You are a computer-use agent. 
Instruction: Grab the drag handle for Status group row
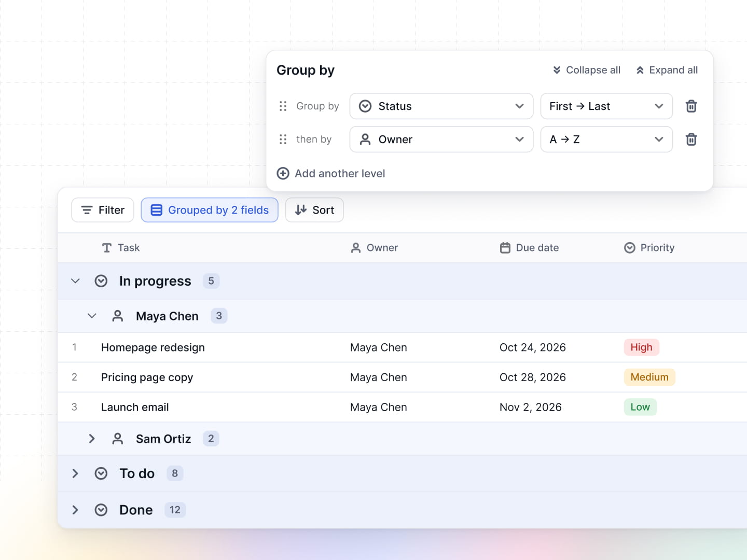coord(283,106)
